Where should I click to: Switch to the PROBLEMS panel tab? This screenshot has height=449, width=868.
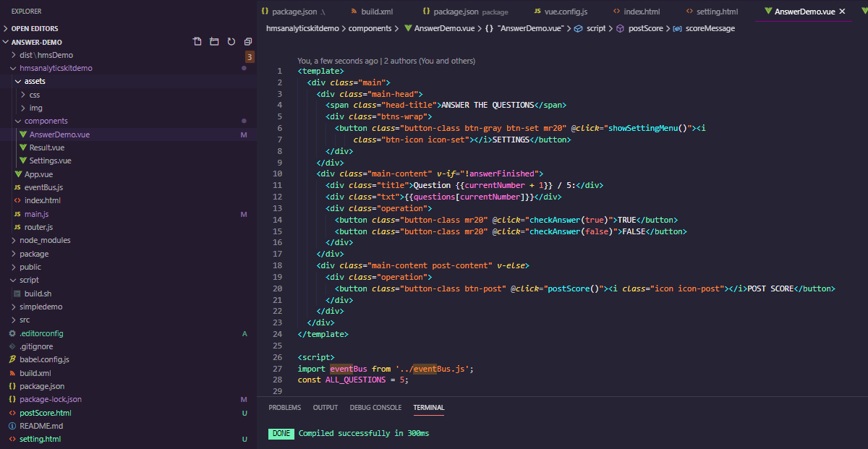(284, 408)
